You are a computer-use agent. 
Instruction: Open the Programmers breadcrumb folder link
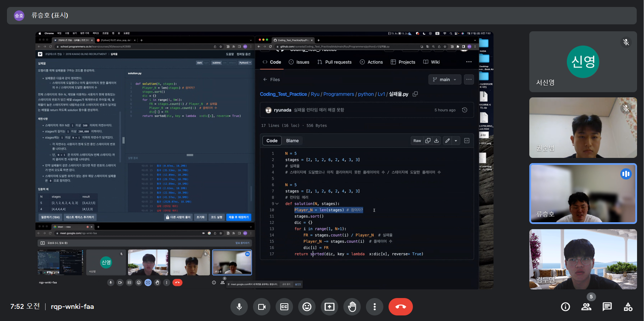tap(339, 94)
